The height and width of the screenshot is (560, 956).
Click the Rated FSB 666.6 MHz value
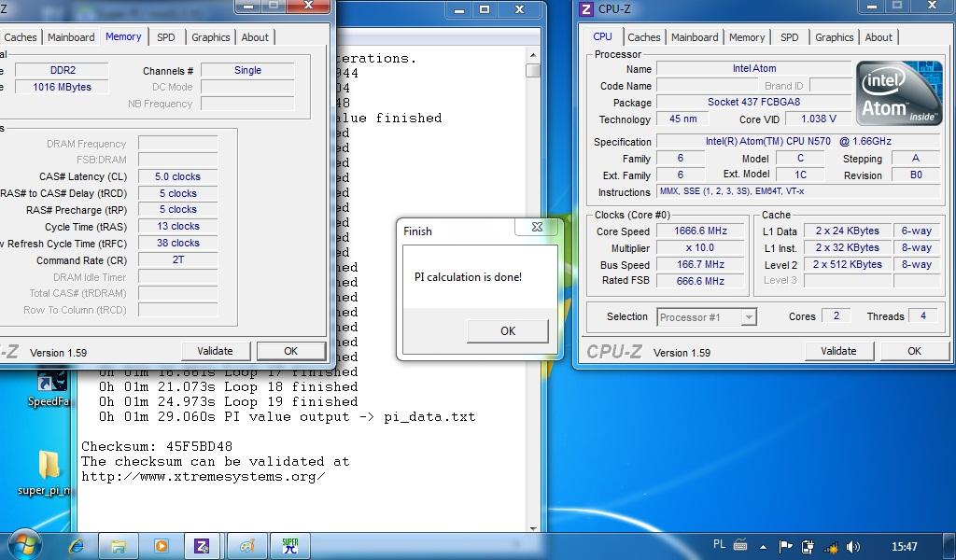(x=700, y=281)
